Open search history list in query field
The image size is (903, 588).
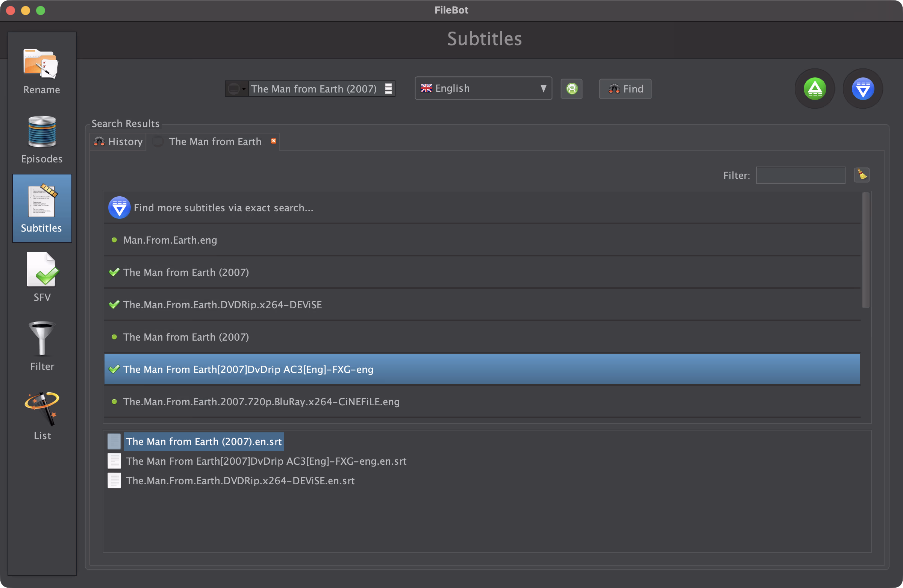point(388,89)
